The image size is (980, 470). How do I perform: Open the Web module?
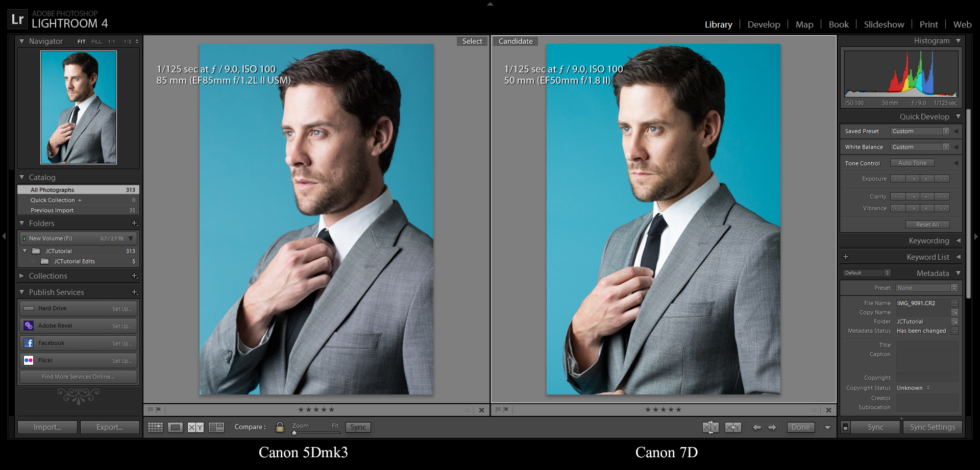click(962, 24)
